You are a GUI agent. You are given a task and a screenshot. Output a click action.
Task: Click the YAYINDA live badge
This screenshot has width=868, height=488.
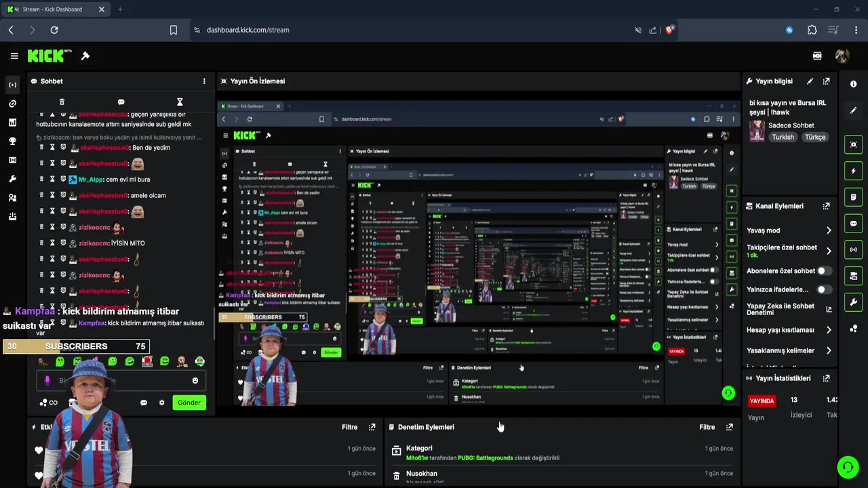[x=762, y=401]
